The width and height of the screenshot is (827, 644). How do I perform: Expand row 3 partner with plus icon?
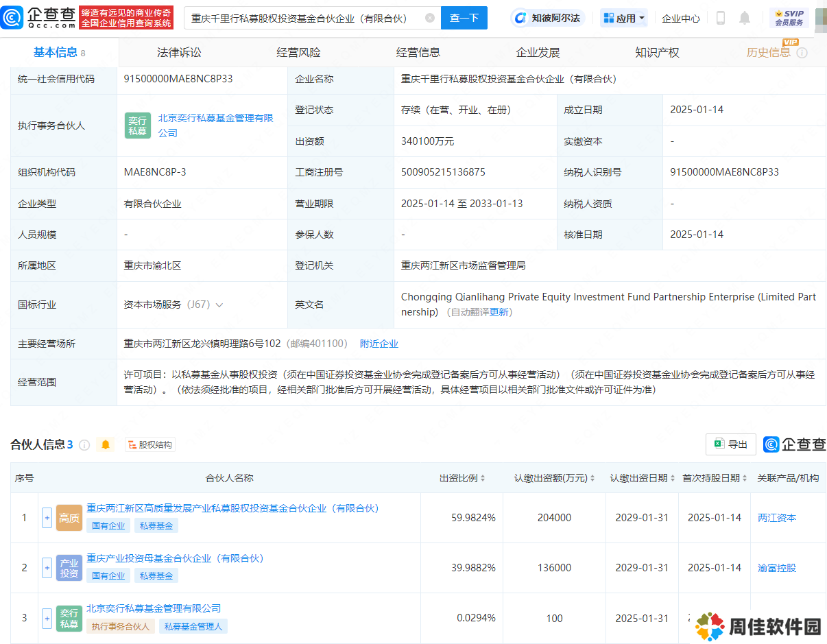47,618
